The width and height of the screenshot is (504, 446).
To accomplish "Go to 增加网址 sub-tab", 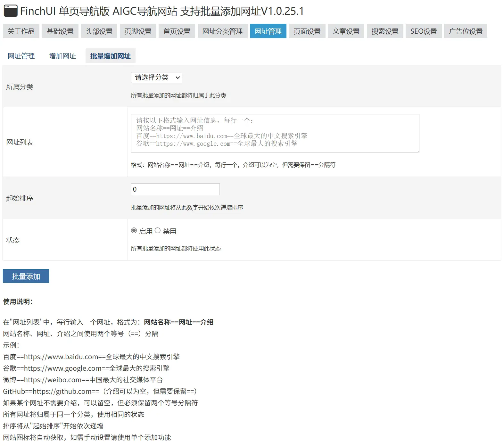I will pyautogui.click(x=62, y=56).
